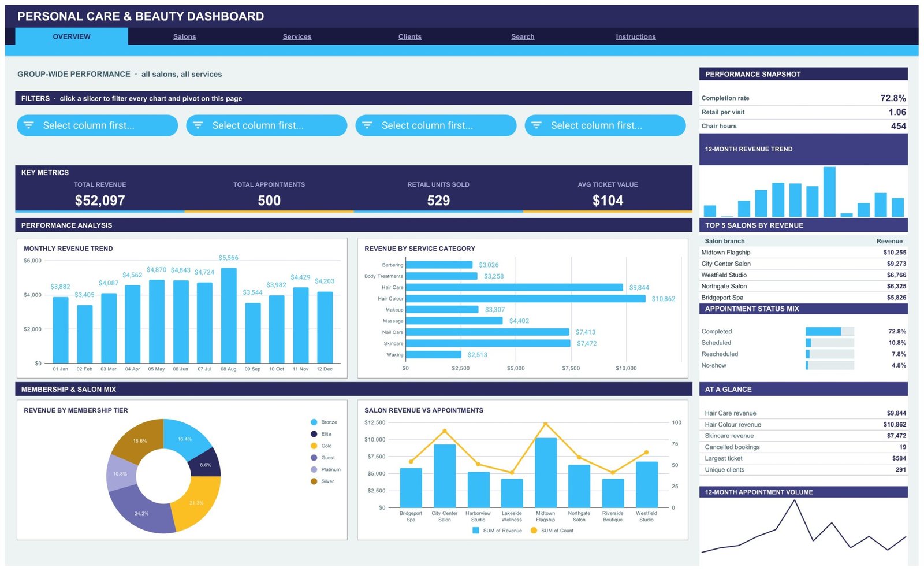Select the Midtown Flagship salon row
924x571 pixels.
[x=803, y=253]
